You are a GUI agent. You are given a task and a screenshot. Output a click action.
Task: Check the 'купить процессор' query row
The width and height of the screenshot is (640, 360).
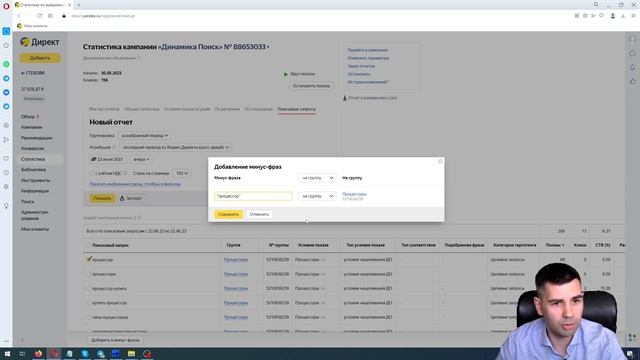pyautogui.click(x=89, y=302)
